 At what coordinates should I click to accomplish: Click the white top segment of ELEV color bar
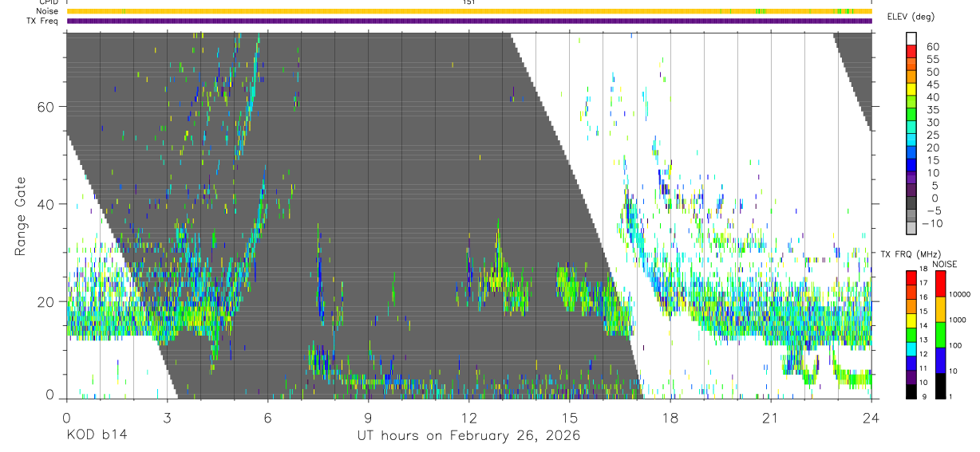coord(911,38)
